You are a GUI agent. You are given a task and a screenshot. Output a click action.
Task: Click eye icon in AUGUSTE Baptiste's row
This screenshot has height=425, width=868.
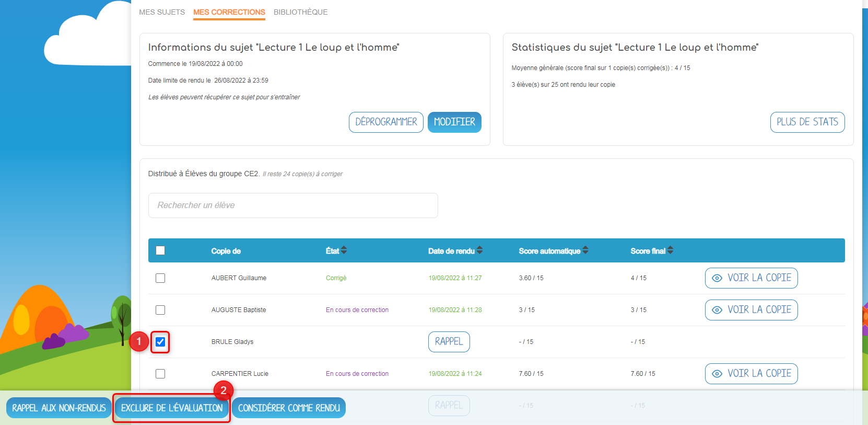[x=717, y=310]
